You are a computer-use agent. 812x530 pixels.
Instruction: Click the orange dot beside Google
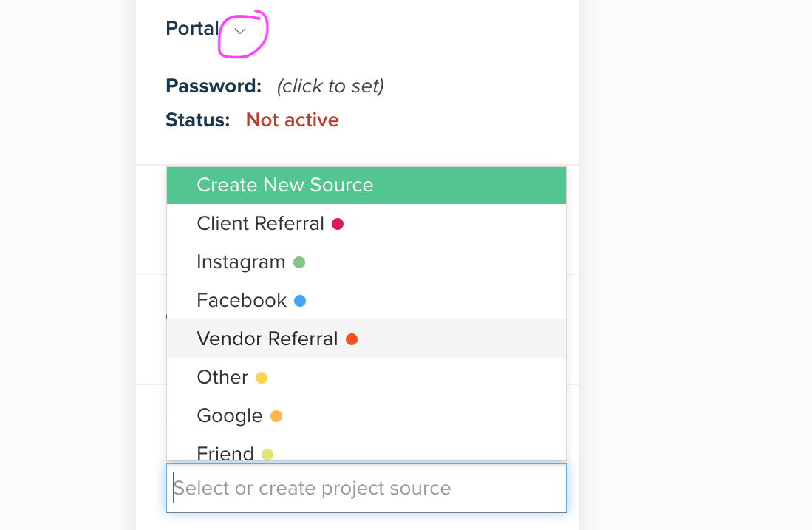(x=276, y=416)
